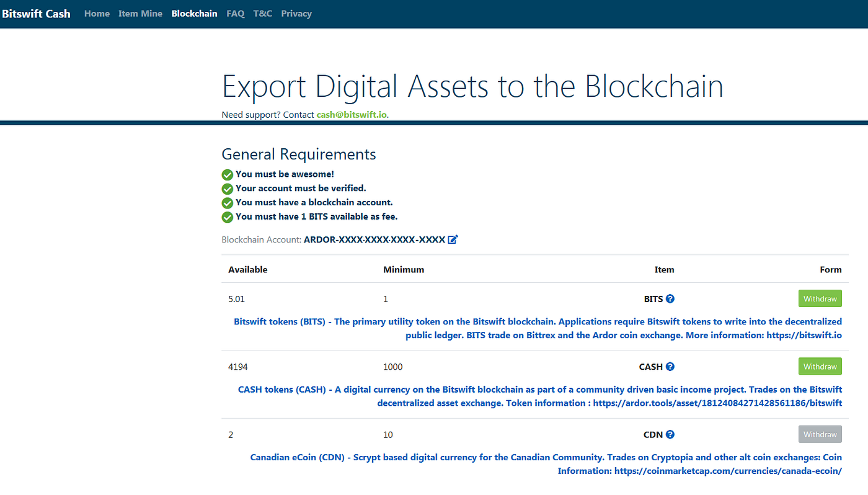Click green check next to '1 BITS available as fee'
Screen dimensions: 868x495
(228, 217)
